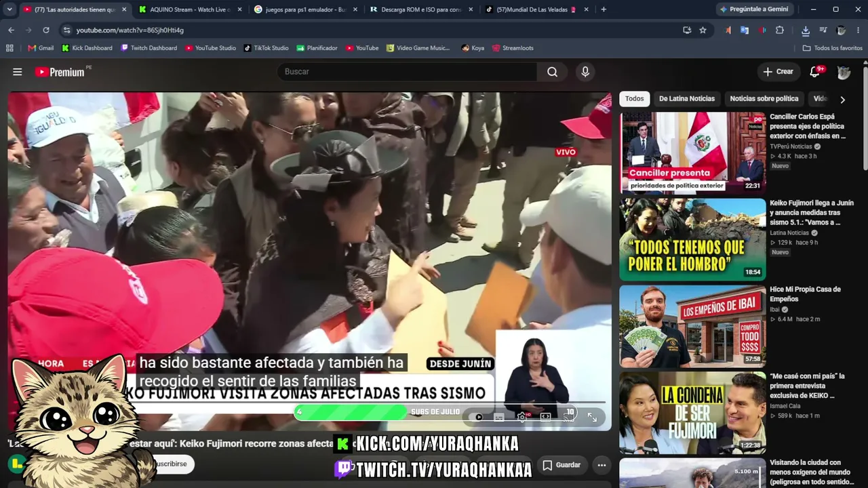
Task: Open Chrome profile avatar
Action: [841, 30]
